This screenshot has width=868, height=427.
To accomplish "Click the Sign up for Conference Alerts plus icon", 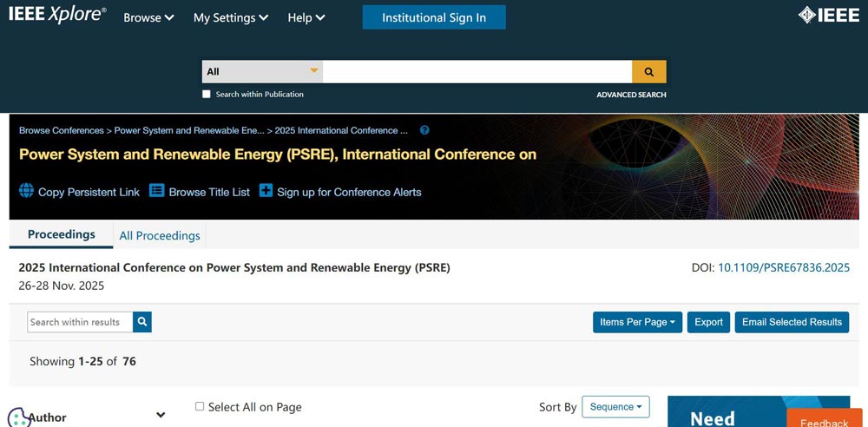I will [266, 191].
